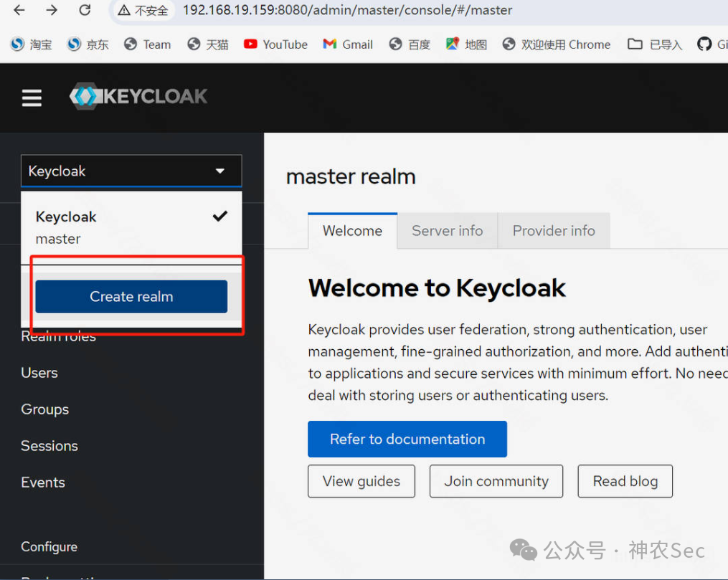Click the Welcome to Keycloak heading
This screenshot has height=580, width=728.
coord(437,288)
